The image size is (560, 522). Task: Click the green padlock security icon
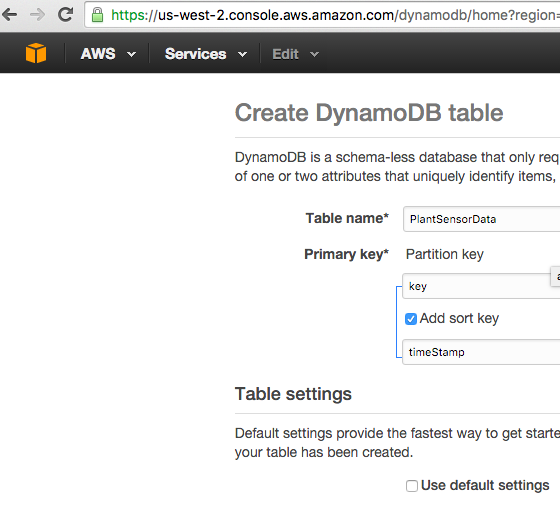pyautogui.click(x=97, y=15)
